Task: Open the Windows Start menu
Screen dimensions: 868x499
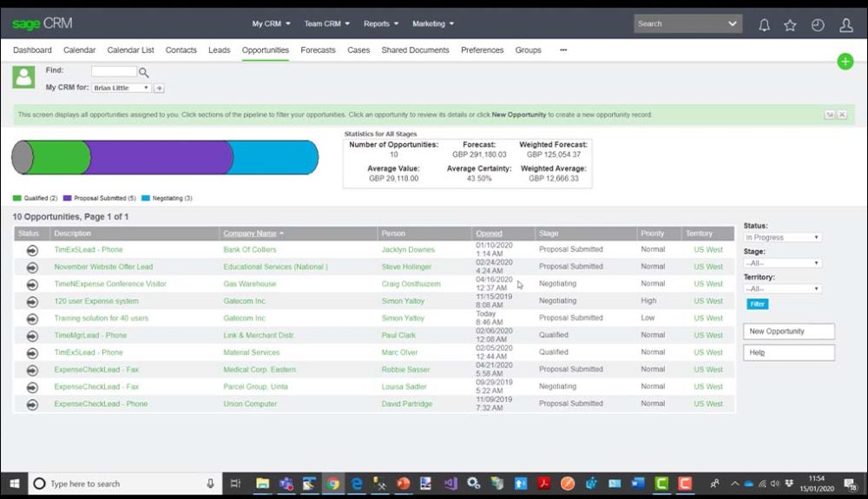Action: (15, 483)
